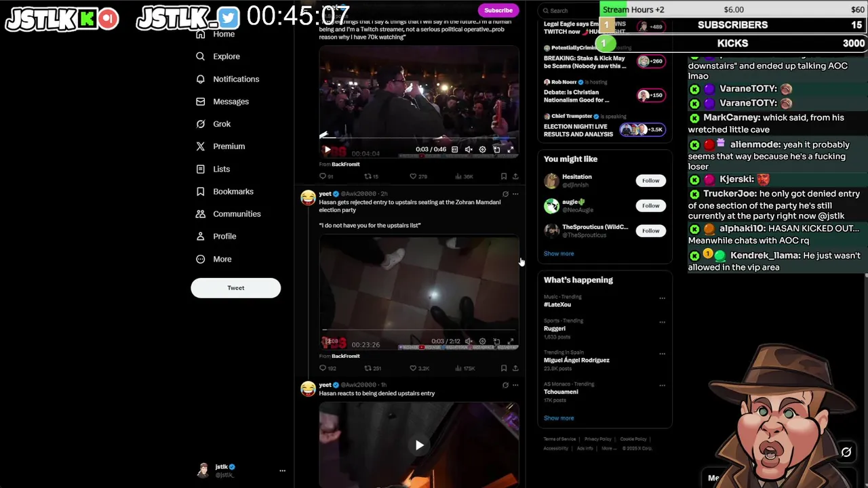Click the white Tweet button
The width and height of the screenshot is (868, 488).
pyautogui.click(x=235, y=288)
